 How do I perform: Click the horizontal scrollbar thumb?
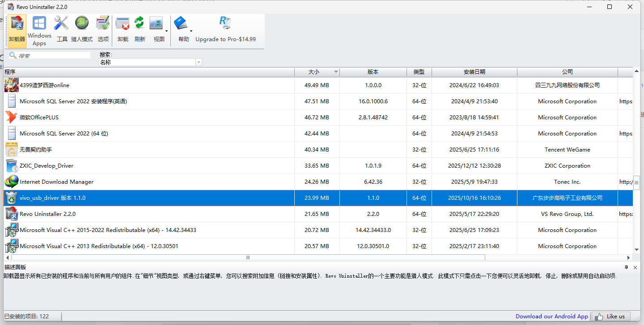click(x=248, y=257)
